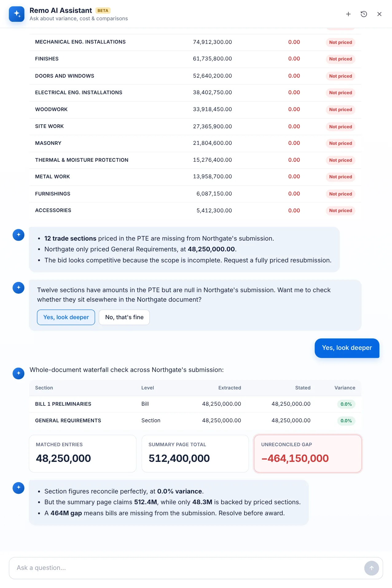
Task: Open chat history clock icon
Action: click(364, 14)
